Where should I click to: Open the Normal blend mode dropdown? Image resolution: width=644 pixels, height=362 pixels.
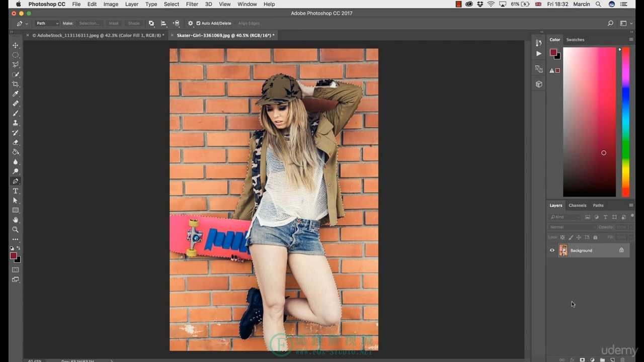[572, 227]
